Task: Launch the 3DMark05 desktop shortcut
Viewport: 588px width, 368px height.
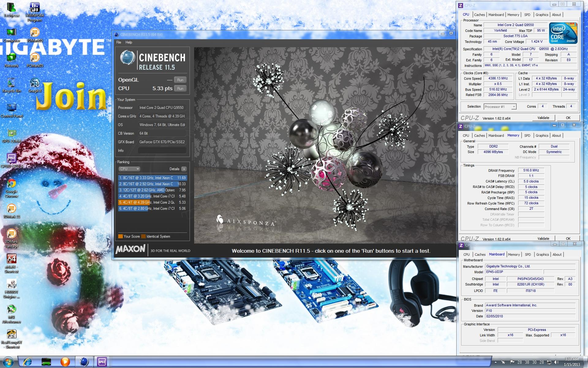Action: (35, 35)
